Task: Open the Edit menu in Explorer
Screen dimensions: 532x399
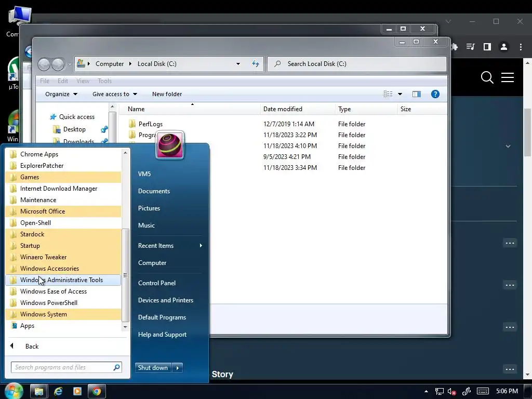Action: [63, 81]
